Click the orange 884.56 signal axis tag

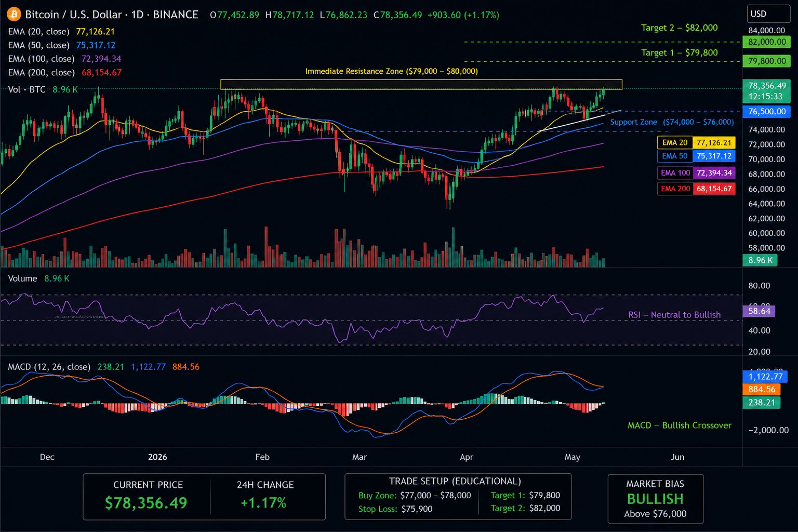point(762,389)
